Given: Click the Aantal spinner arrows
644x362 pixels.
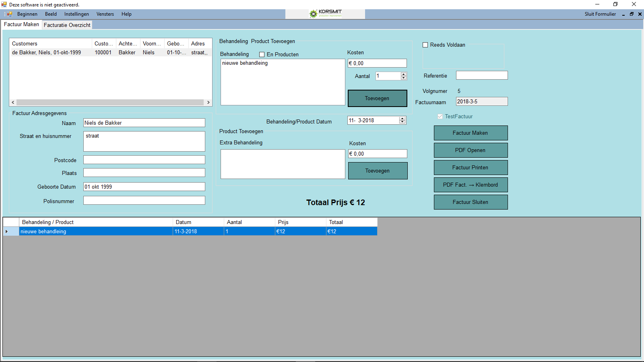Looking at the screenshot, I should point(403,76).
